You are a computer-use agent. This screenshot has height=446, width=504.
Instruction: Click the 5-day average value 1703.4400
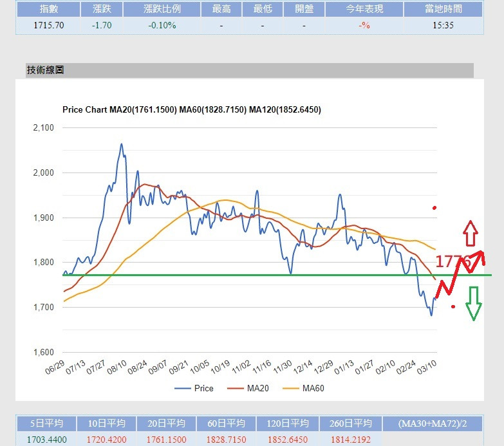click(x=46, y=440)
